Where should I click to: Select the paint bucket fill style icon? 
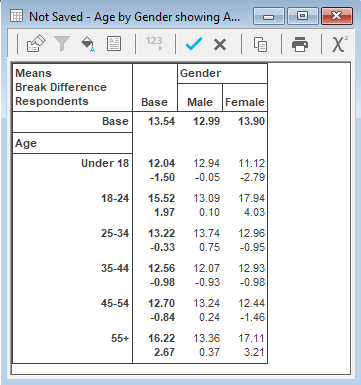88,44
